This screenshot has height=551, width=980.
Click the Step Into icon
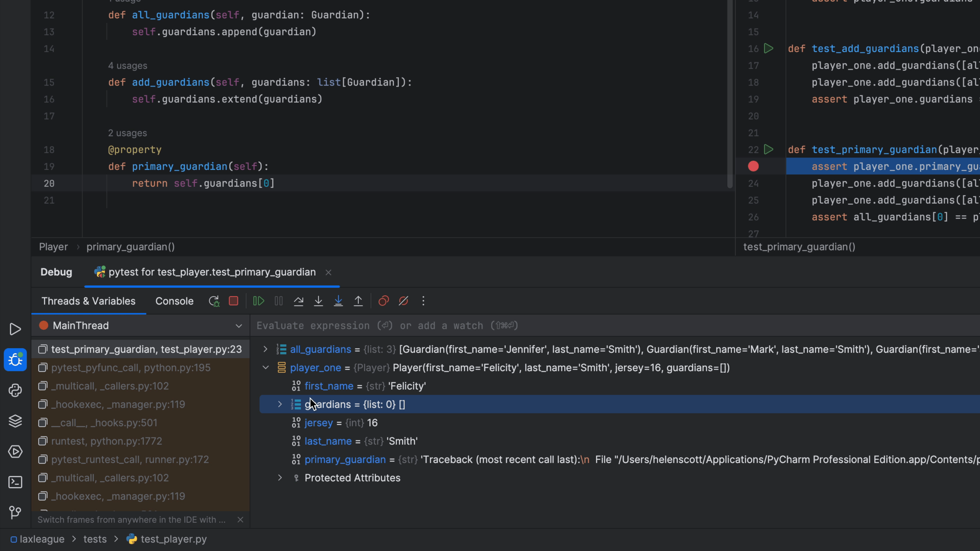pos(318,301)
